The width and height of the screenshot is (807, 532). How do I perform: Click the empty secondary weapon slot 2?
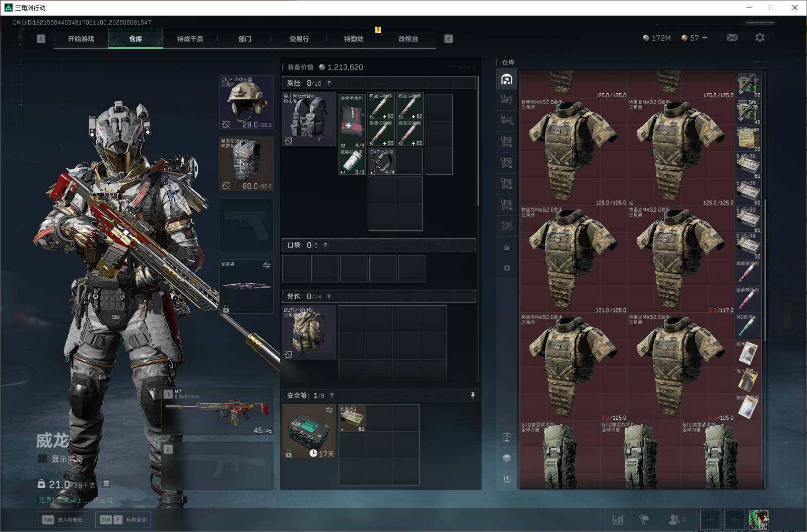point(218,467)
